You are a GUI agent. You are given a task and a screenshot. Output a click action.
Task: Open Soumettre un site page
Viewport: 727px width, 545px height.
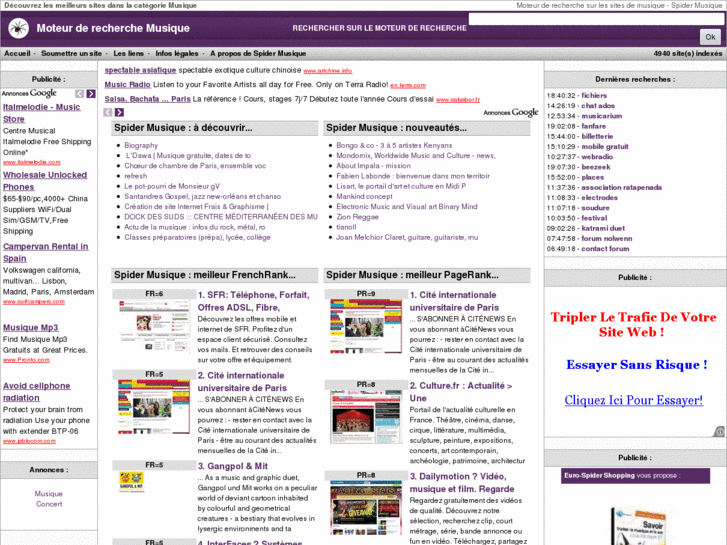71,53
